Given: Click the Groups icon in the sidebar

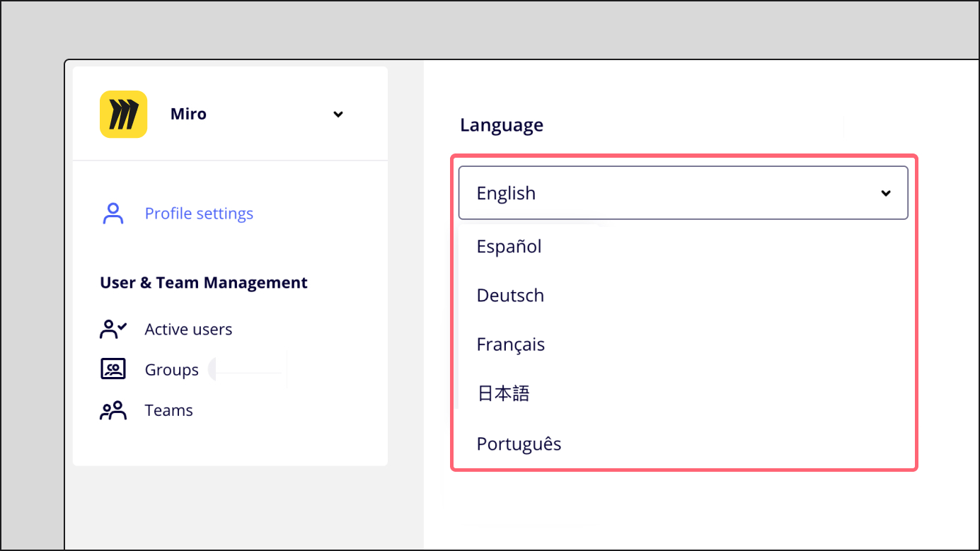Looking at the screenshot, I should point(113,369).
